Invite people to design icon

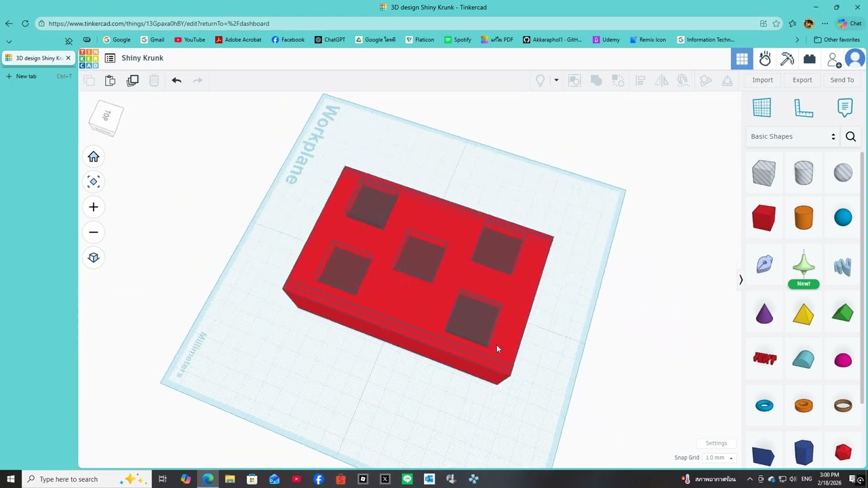click(833, 60)
